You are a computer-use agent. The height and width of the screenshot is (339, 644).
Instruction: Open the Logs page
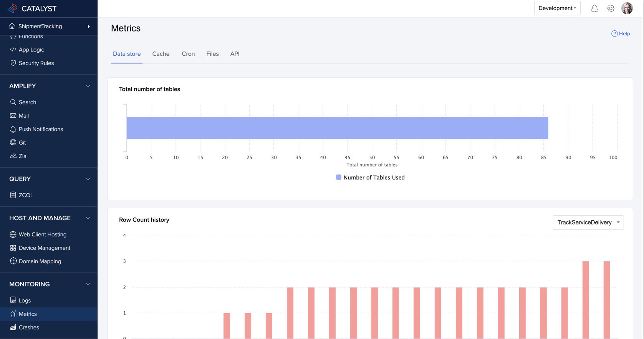point(25,301)
